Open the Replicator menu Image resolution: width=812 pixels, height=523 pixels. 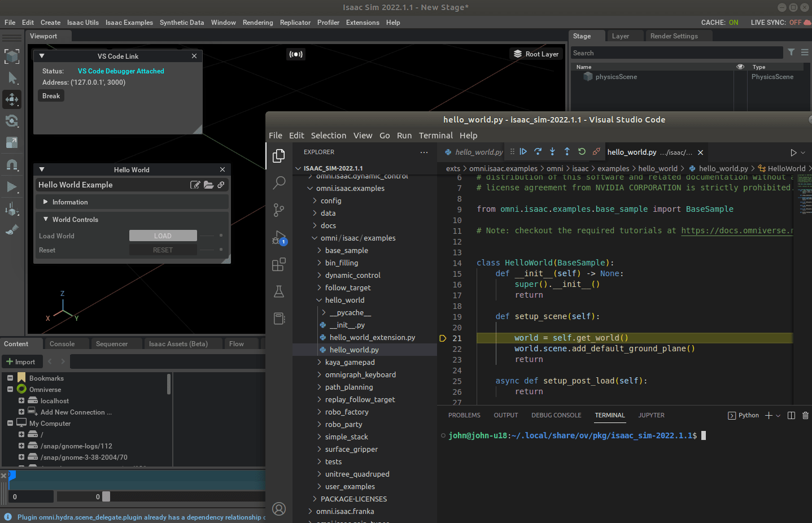(295, 23)
